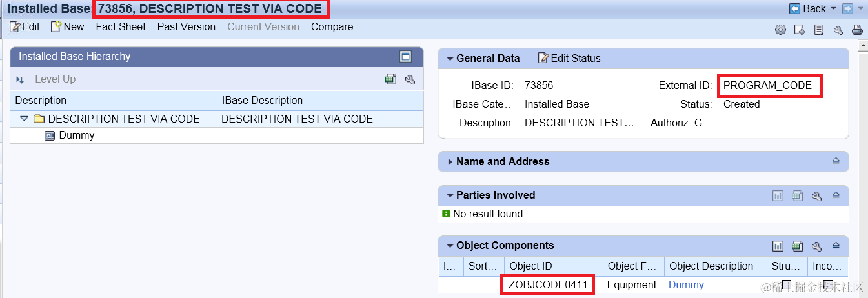Collapse the General Data section
The height and width of the screenshot is (298, 868).
tap(450, 59)
